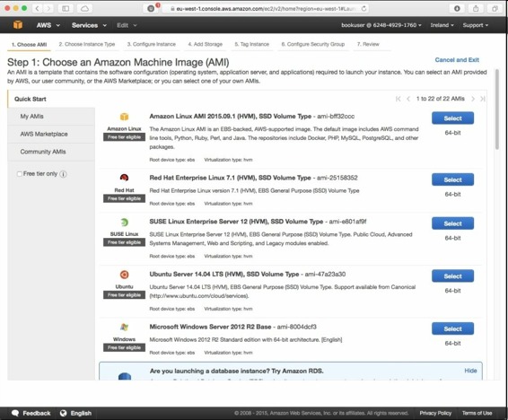This screenshot has width=508, height=420.
Task: Select the Amazon Linux AMI
Action: click(452, 118)
